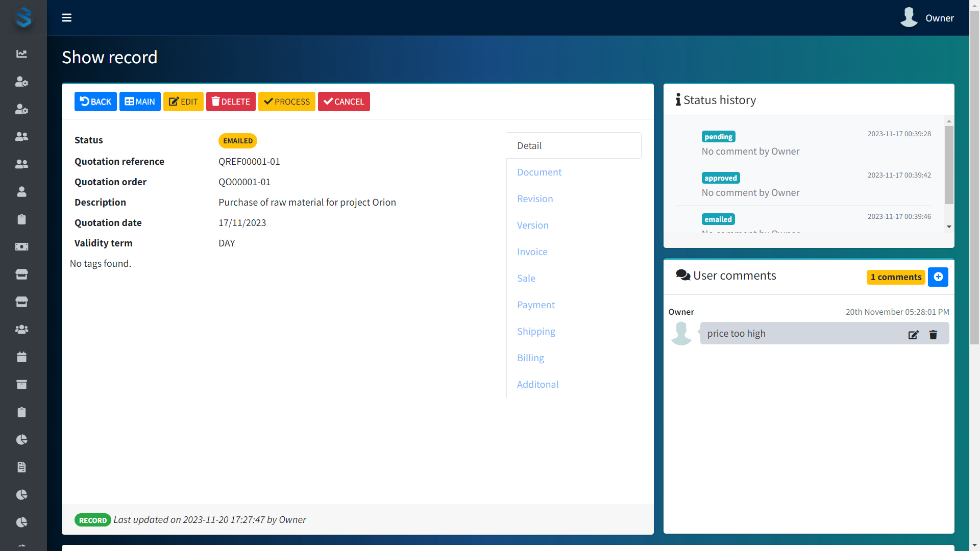Delete the 'price too high' comment

(x=933, y=335)
